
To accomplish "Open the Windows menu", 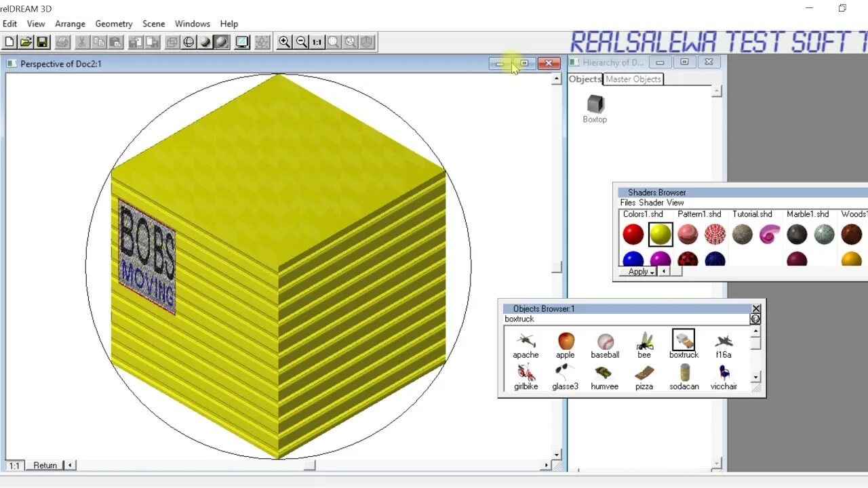I will (193, 24).
